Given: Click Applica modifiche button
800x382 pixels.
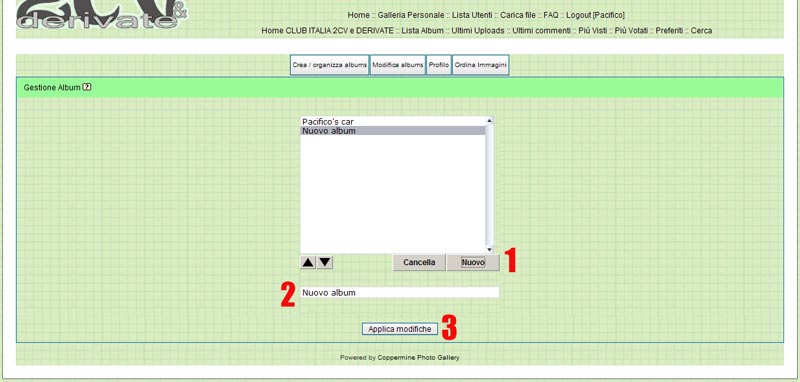Looking at the screenshot, I should [400, 329].
